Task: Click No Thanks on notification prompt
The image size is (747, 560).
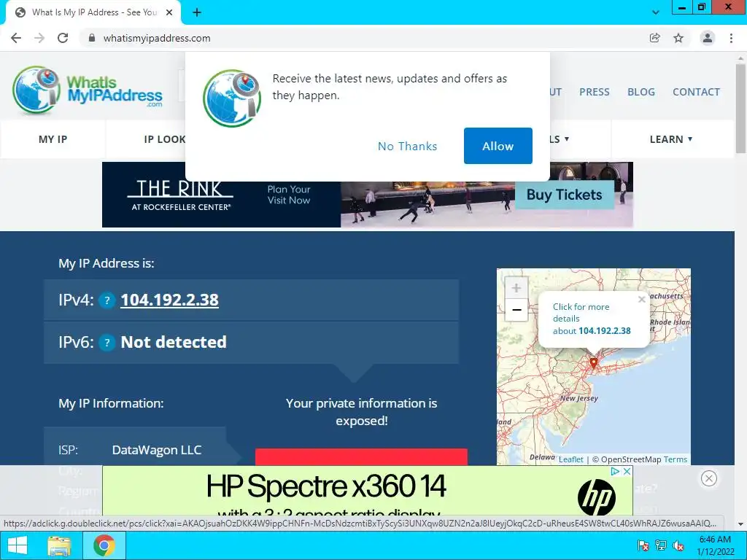Action: pos(407,146)
